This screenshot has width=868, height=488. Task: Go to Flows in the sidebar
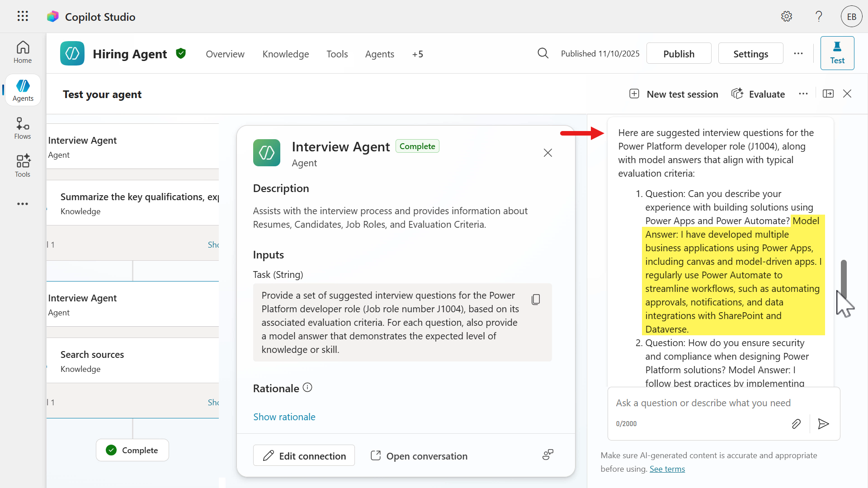point(23,128)
